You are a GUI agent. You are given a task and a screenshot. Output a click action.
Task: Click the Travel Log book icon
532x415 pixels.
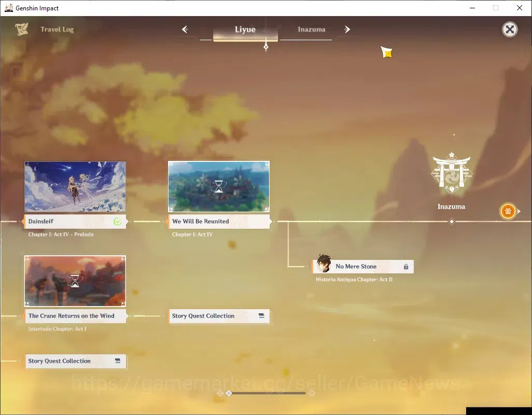[x=22, y=29]
